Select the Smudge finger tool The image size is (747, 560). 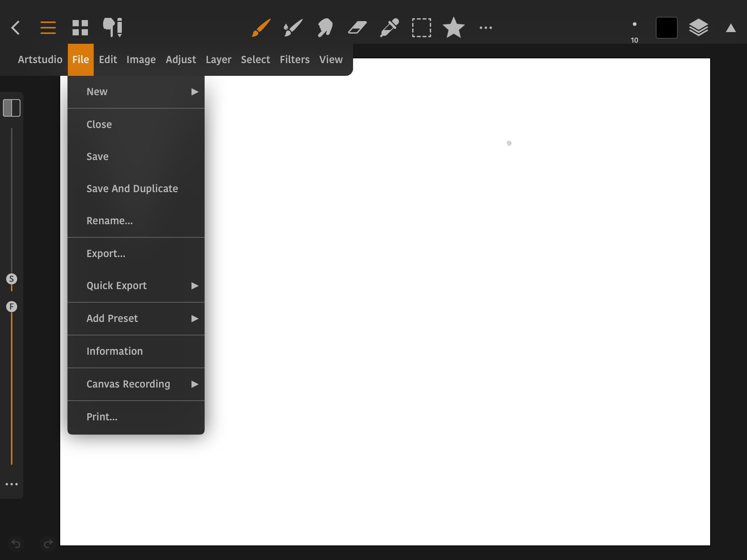pos(325,28)
